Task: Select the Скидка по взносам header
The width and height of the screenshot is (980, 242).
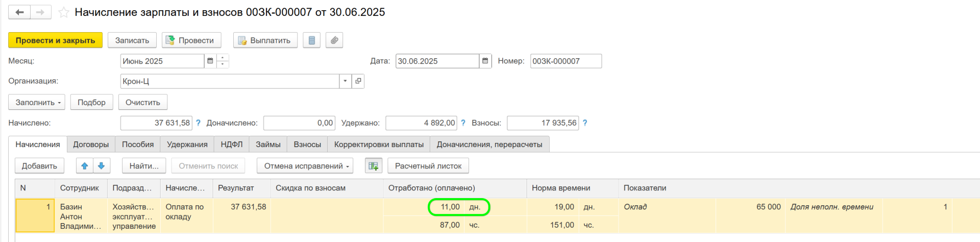Action: click(x=327, y=188)
